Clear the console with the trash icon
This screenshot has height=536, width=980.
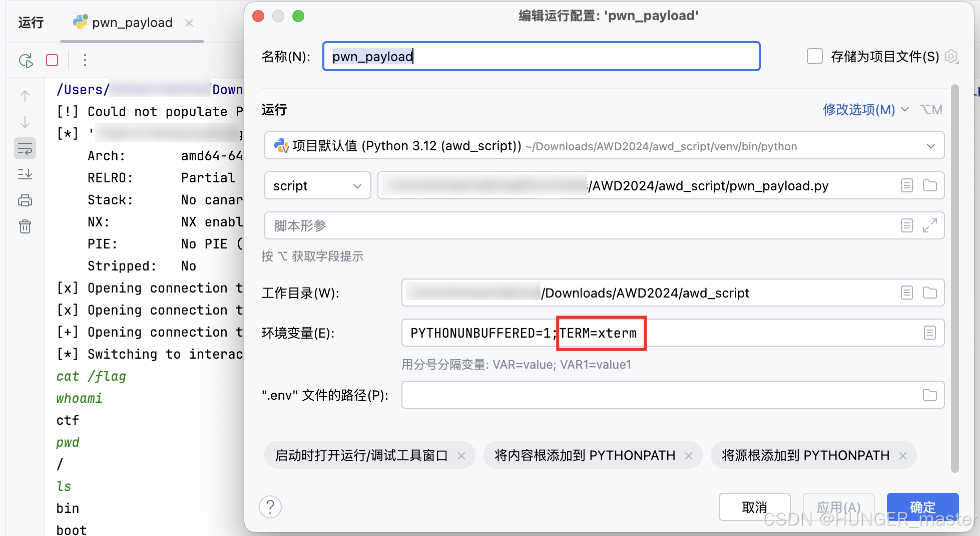(x=25, y=226)
